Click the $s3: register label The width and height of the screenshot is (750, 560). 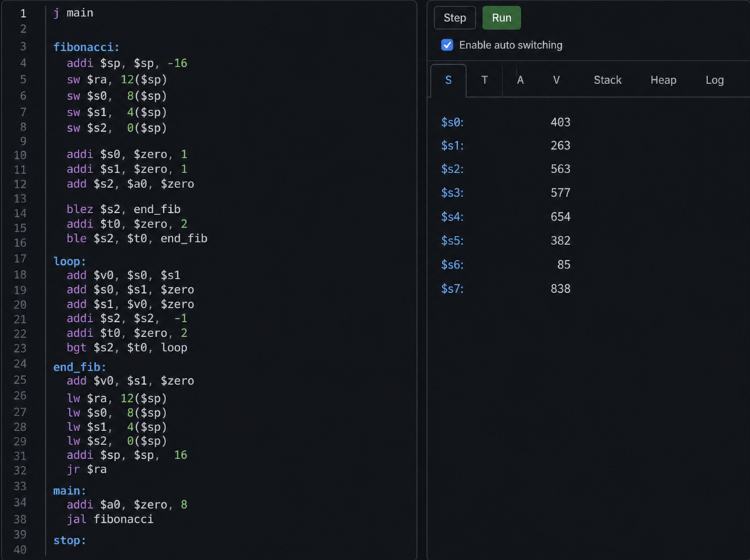(x=452, y=193)
